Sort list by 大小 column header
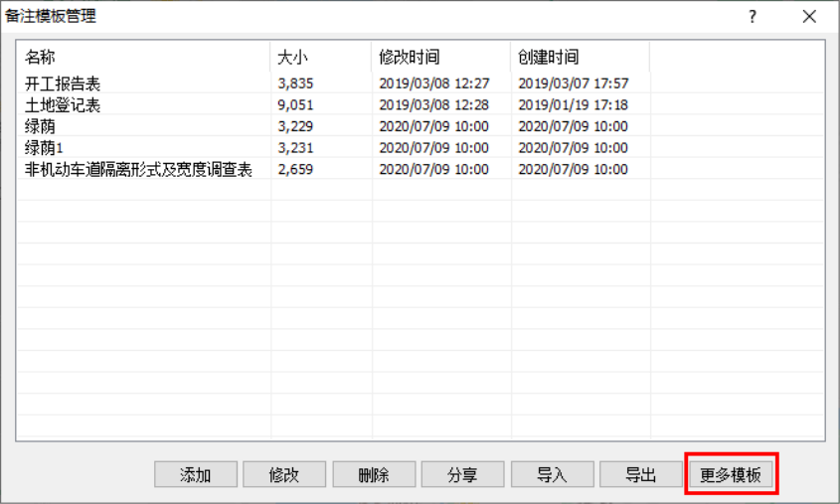 pyautogui.click(x=320, y=58)
